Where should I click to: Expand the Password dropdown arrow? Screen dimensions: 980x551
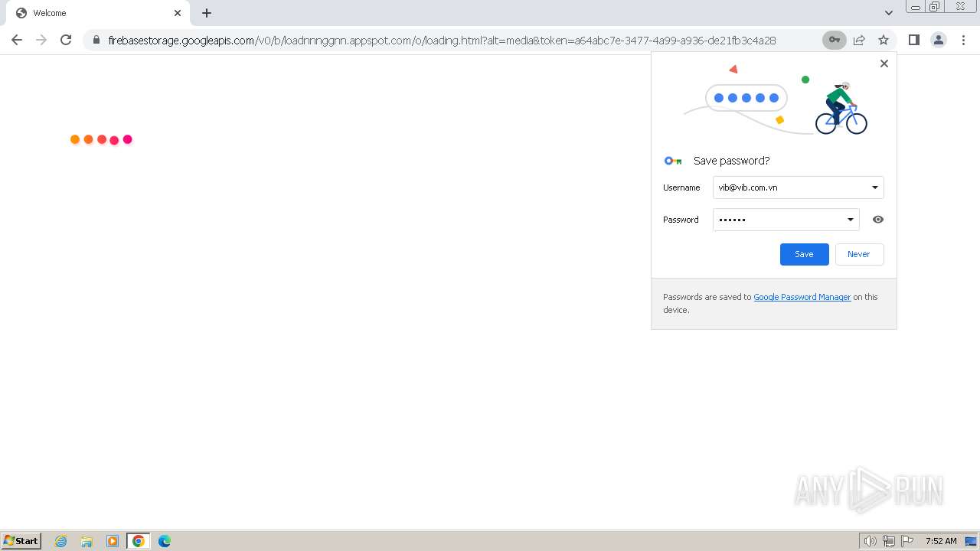(850, 220)
